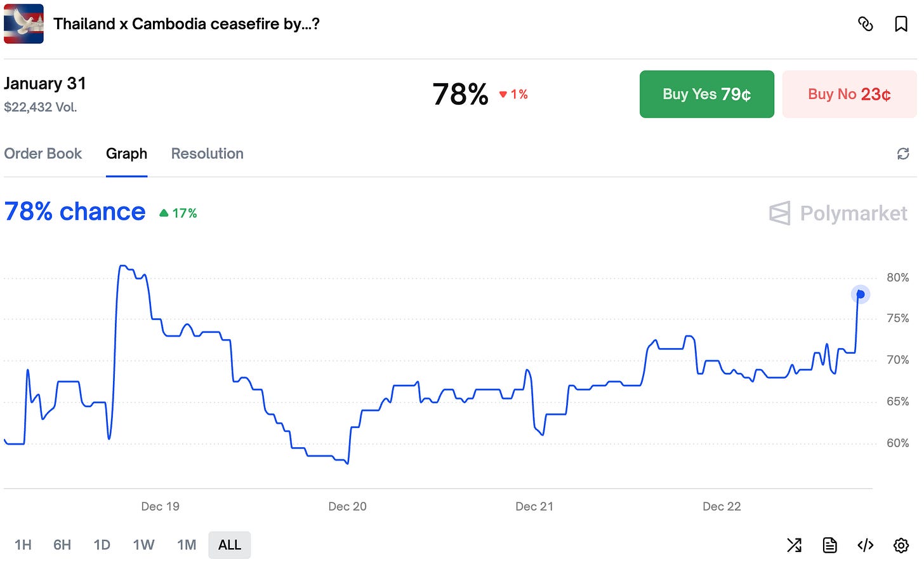Switch to the Order Book tab
The width and height of the screenshot is (924, 564).
pos(43,154)
